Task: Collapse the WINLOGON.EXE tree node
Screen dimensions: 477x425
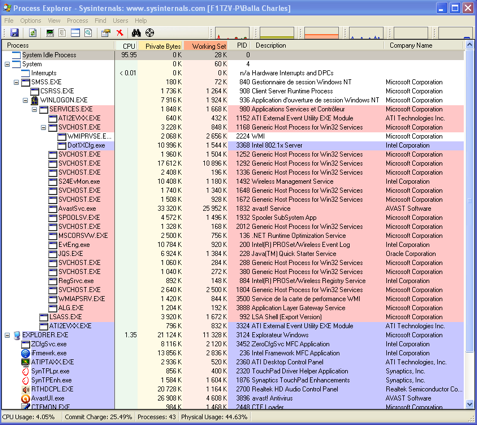Action: pyautogui.click(x=25, y=100)
